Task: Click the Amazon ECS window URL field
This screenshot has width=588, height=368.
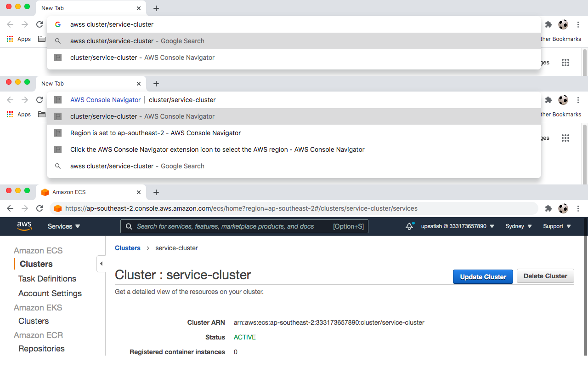Action: pos(294,208)
